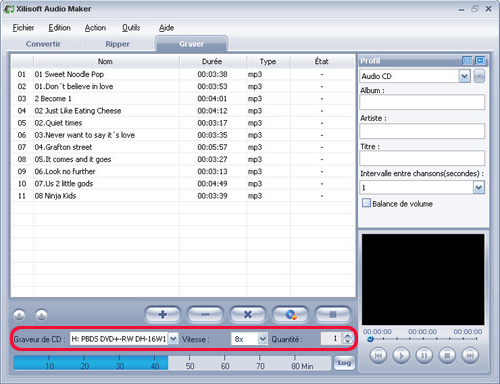The height and width of the screenshot is (384, 500).
Task: Select track 02 Just Like Eating Cheese
Action: (183, 111)
